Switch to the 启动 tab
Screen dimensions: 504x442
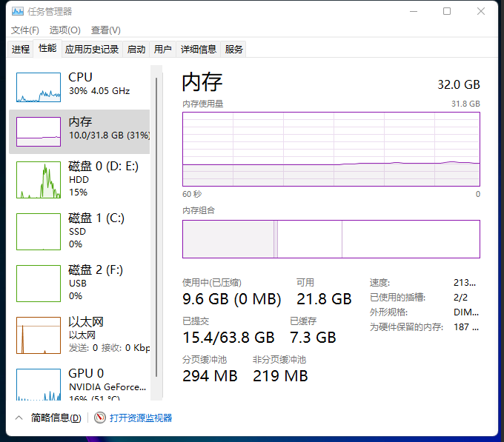pyautogui.click(x=136, y=50)
